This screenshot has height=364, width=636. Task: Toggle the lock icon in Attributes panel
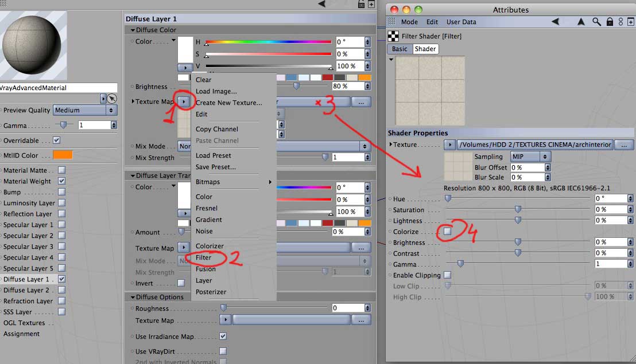(x=610, y=21)
